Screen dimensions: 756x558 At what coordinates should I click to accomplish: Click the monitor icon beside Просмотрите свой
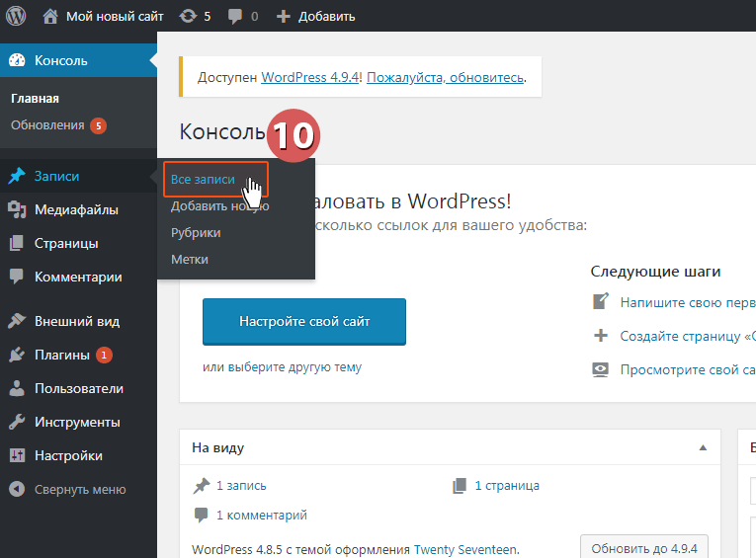click(600, 369)
